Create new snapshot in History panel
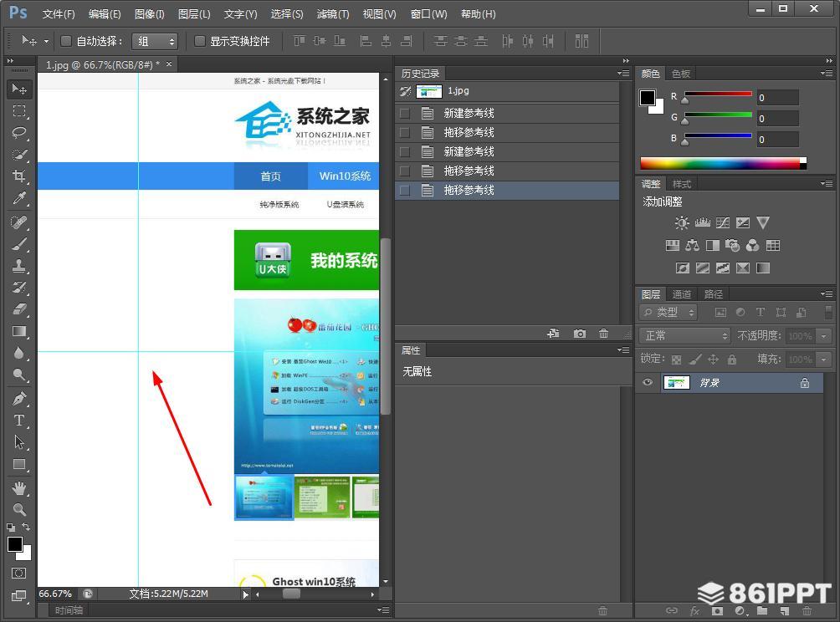The image size is (840, 622). 579,334
